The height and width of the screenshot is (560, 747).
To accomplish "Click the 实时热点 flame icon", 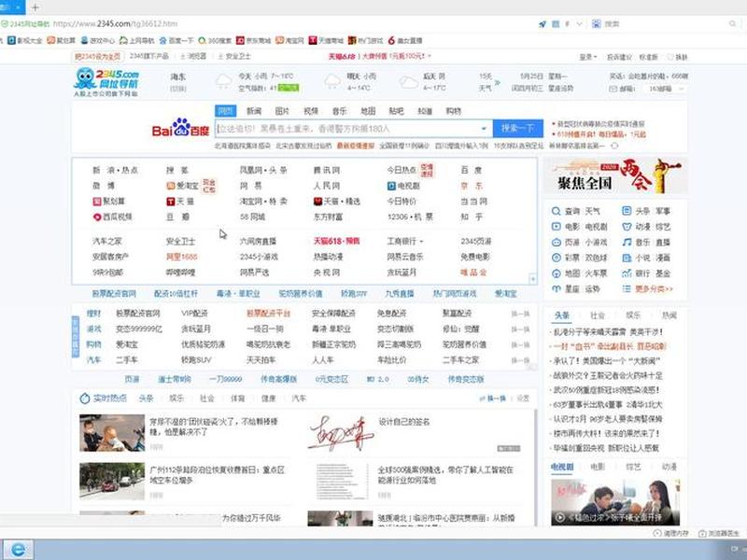I will coord(85,399).
